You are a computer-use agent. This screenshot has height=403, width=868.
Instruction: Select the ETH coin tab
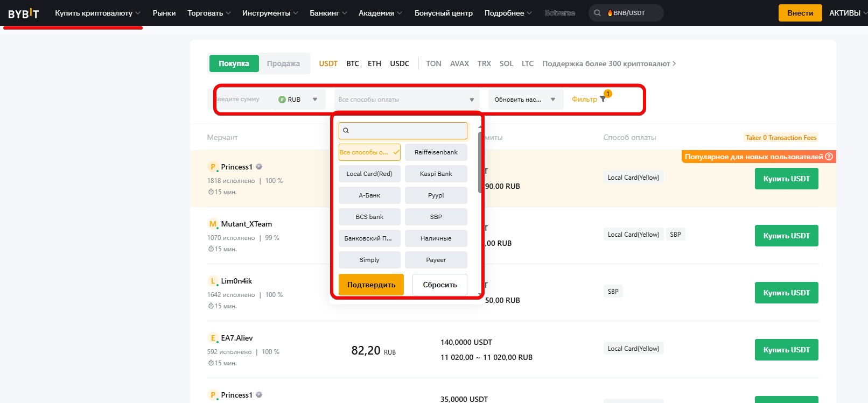tap(374, 63)
